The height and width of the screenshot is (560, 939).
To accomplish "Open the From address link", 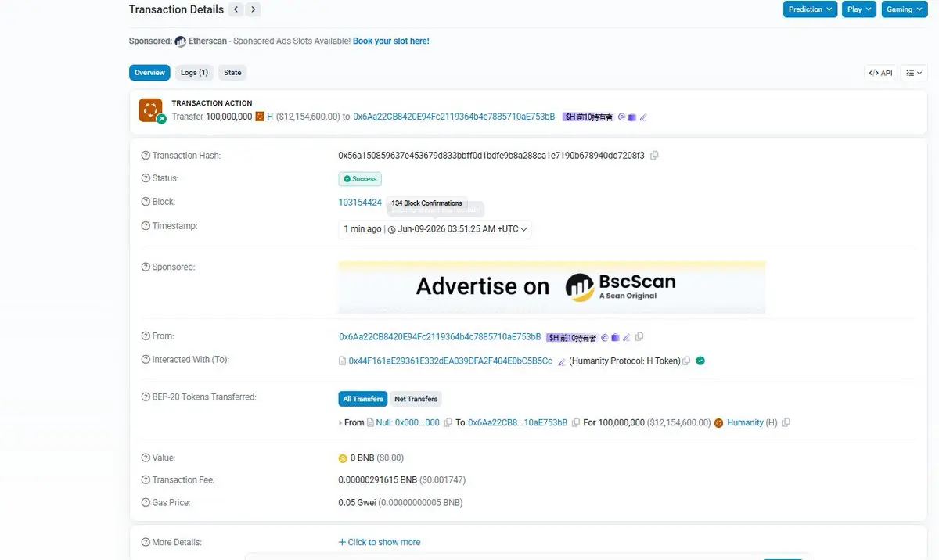I will pos(440,337).
